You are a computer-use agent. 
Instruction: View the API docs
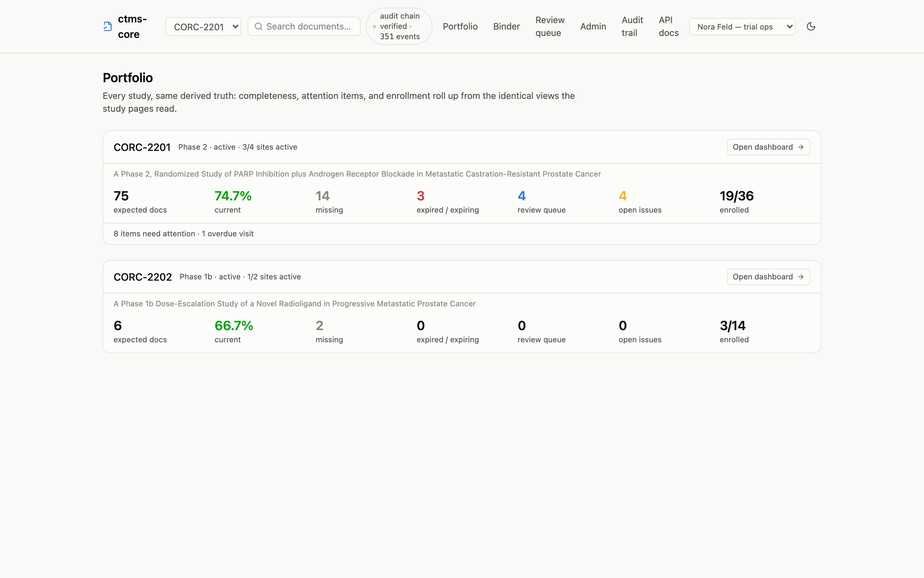(669, 26)
